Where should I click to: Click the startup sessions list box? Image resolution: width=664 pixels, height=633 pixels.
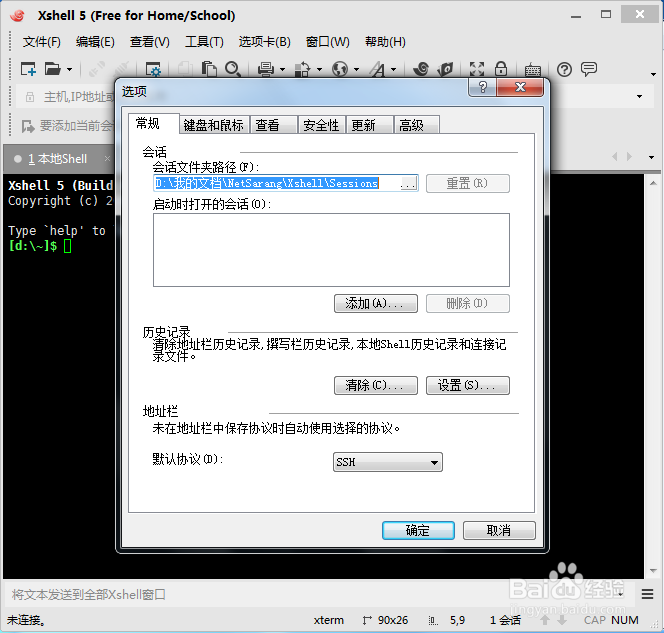(331, 250)
